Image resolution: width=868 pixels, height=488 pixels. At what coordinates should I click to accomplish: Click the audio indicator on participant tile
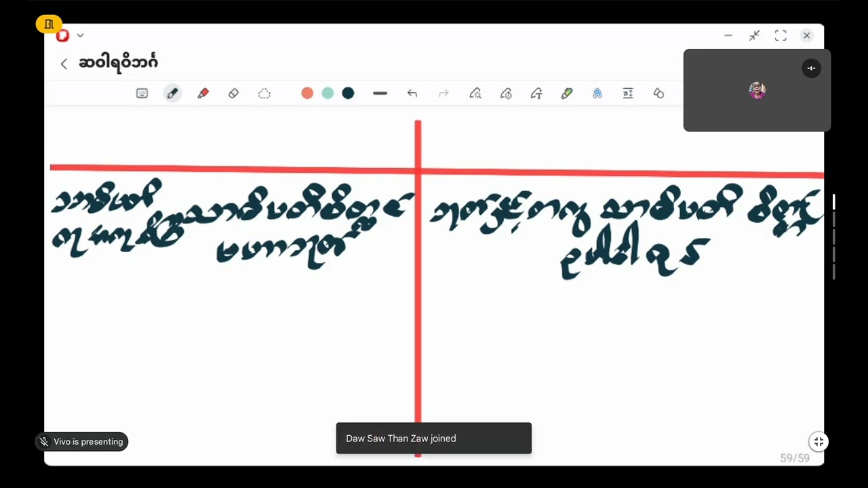[x=811, y=68]
